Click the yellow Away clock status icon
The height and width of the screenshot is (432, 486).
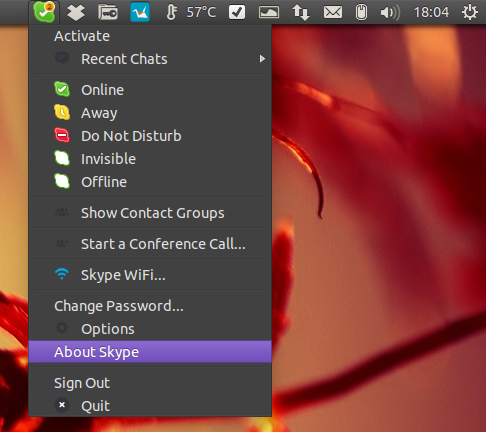[62, 112]
